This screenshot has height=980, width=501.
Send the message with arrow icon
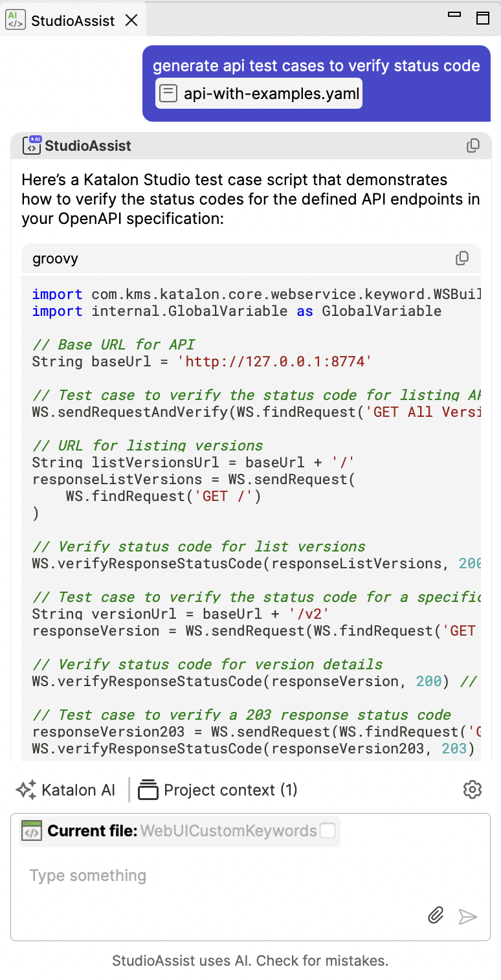click(467, 916)
